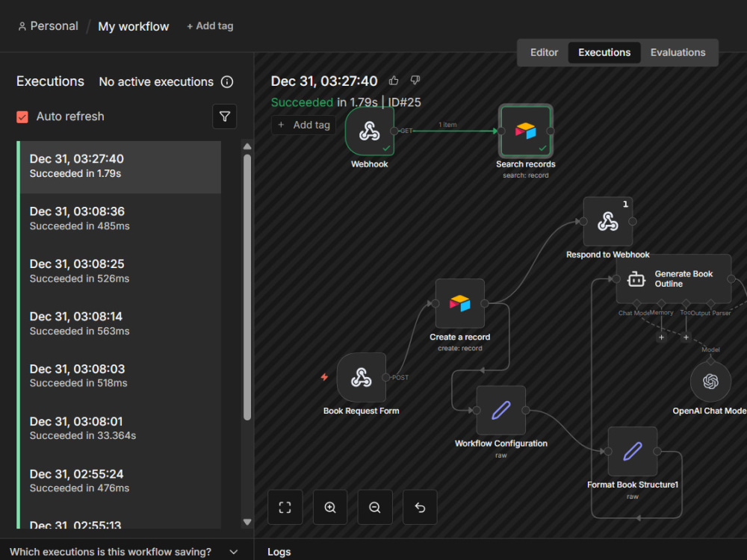Click the reset zoom undo arrow button
The image size is (747, 560).
coord(420,507)
